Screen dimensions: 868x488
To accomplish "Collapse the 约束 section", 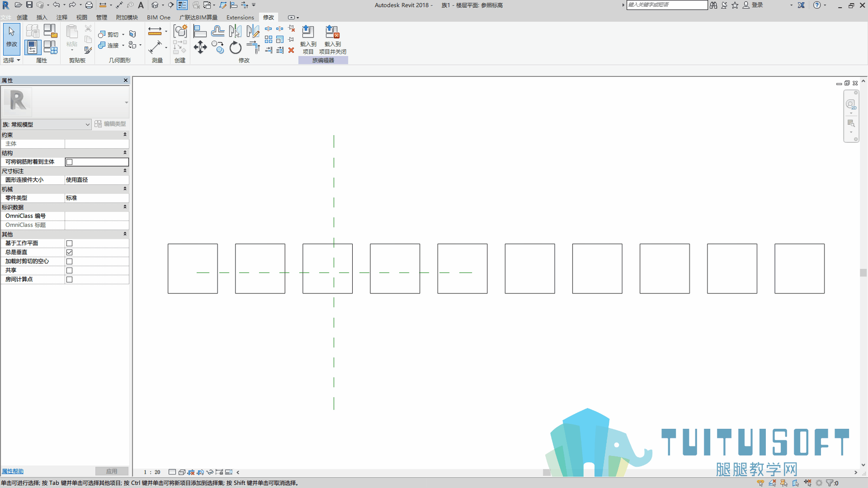I will coord(125,135).
